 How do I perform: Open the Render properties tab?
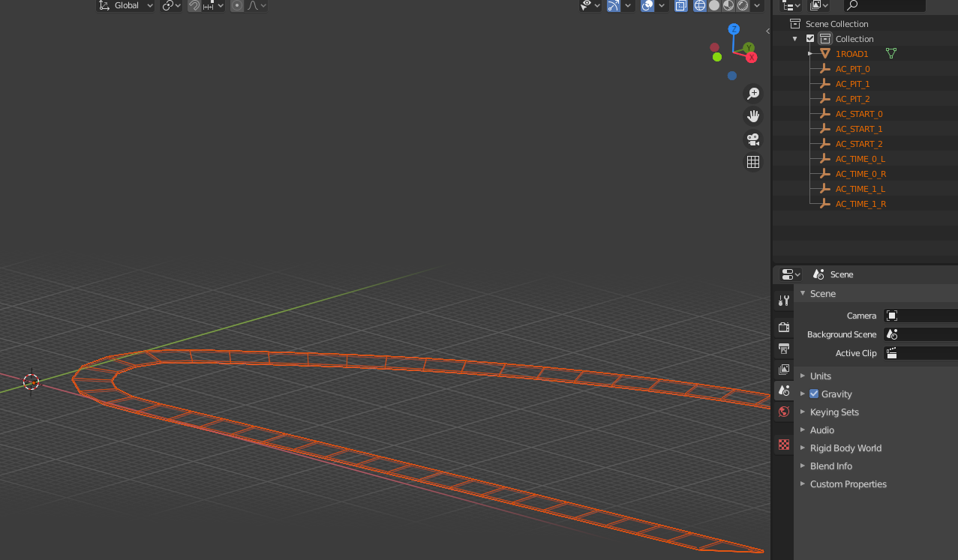point(784,328)
